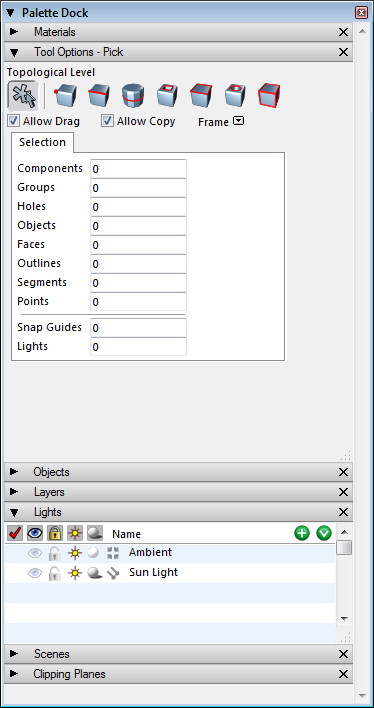Click the red checkmark column header icon

[x=15, y=533]
